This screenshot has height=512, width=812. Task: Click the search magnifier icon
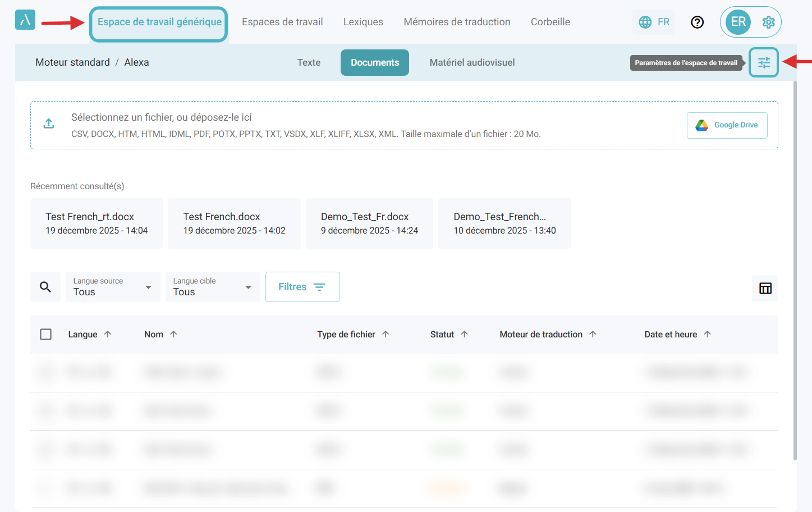(45, 287)
